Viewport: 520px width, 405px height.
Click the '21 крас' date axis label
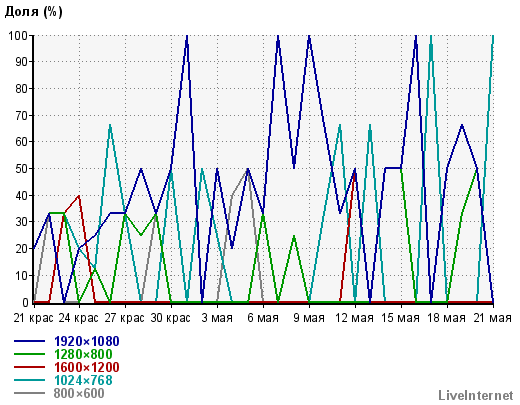pyautogui.click(x=33, y=318)
